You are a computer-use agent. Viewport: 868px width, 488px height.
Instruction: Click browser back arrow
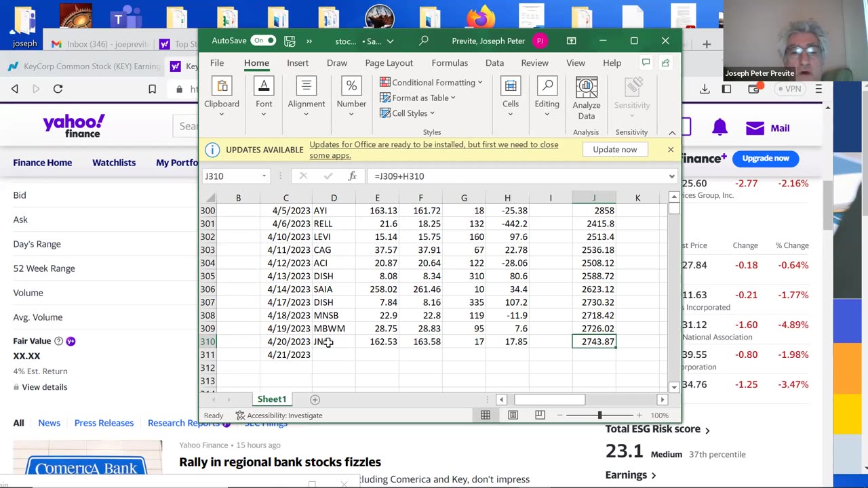(15, 89)
